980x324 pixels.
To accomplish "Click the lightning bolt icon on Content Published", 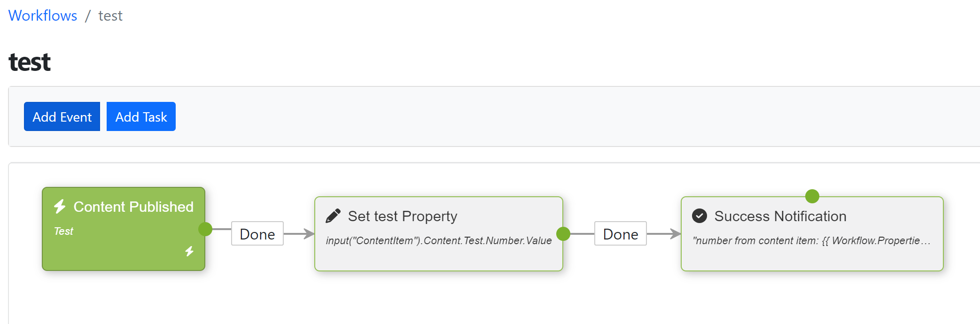I will click(x=59, y=206).
